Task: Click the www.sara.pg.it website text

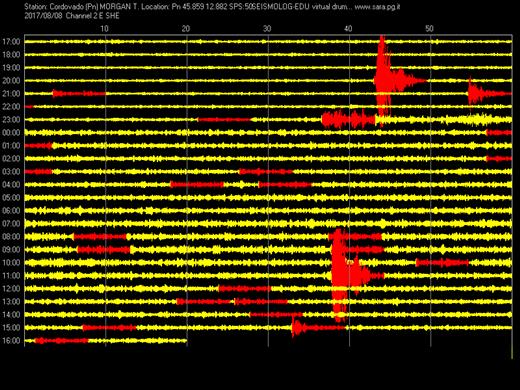Action: coord(377,7)
